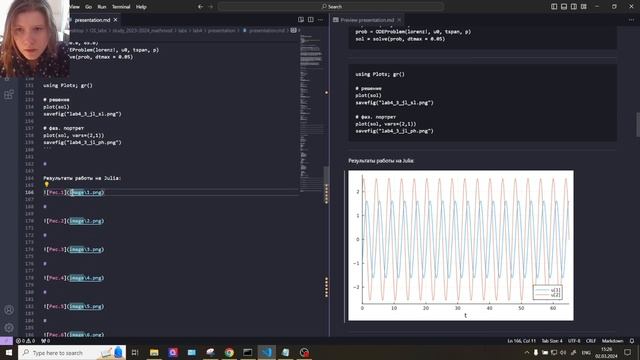The width and height of the screenshot is (640, 360).
Task: Select UTF-8 encoding status item
Action: [x=574, y=341]
